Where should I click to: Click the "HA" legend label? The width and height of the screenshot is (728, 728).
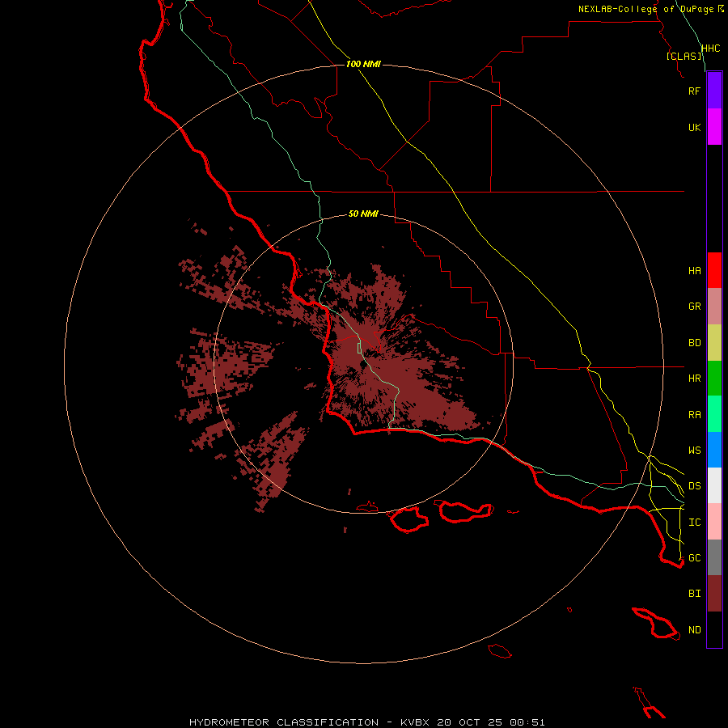[694, 270]
